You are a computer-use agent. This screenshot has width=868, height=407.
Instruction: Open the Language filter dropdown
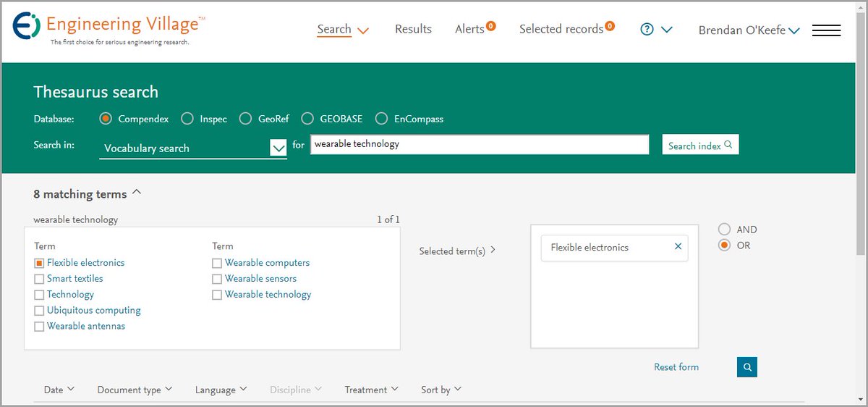click(221, 390)
